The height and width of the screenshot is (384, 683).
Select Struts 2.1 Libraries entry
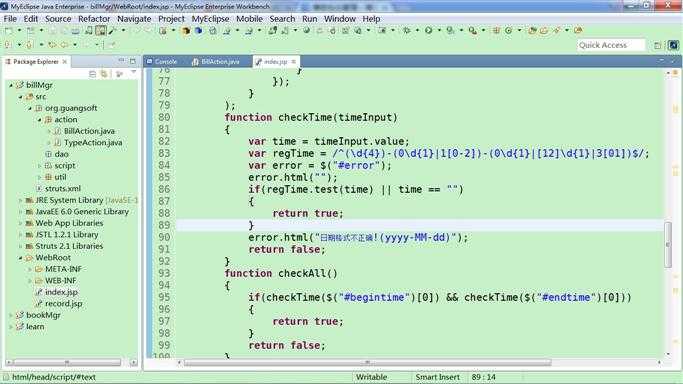point(69,246)
